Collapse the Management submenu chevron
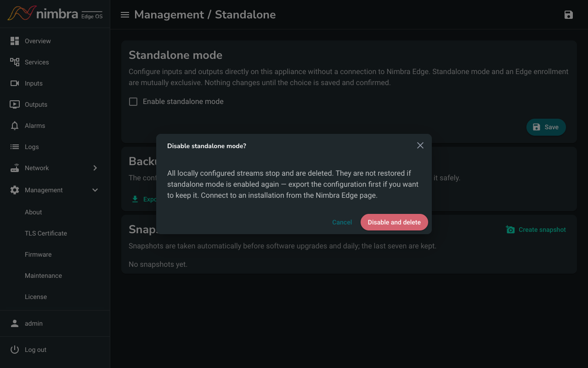588x368 pixels. [95, 190]
